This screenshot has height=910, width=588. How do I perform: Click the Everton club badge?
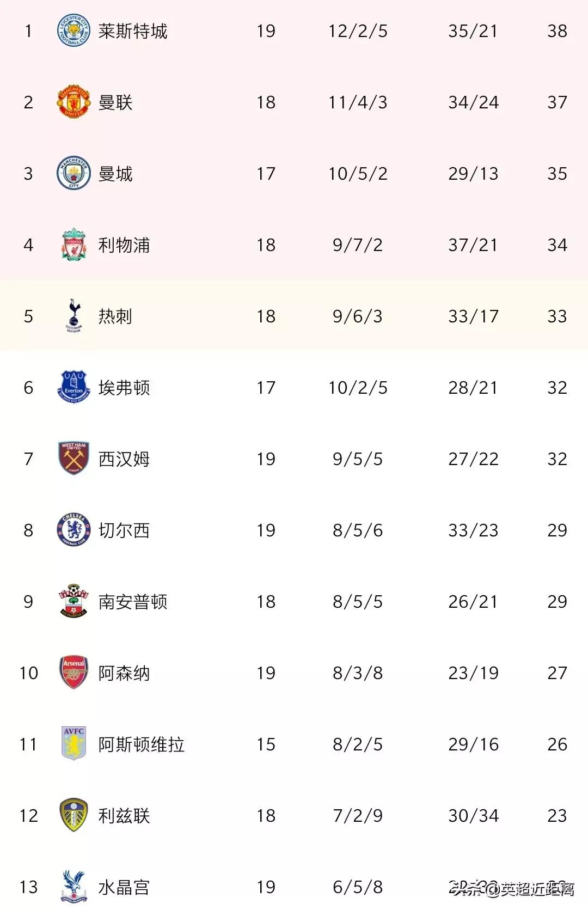[x=73, y=387]
